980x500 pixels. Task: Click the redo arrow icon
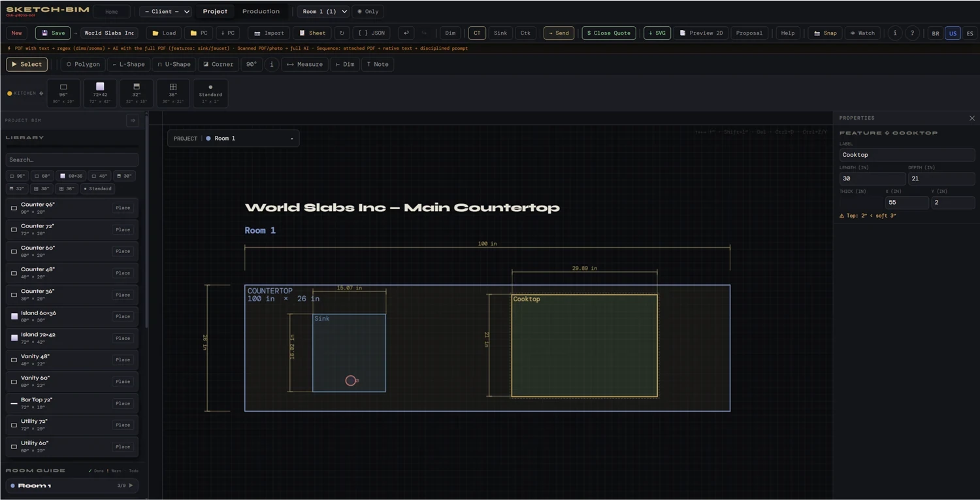click(424, 33)
